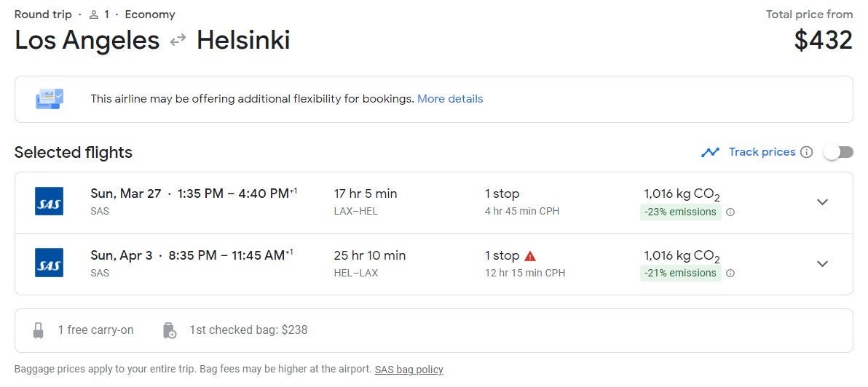
Task: Click the red warning triangle beside 1 stop
Action: 530,256
